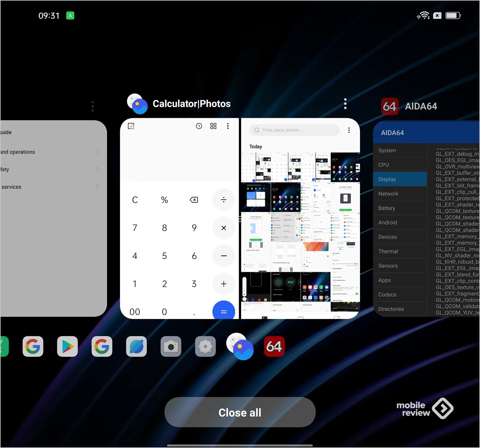The image size is (480, 448).
Task: Tap 'GL_EXT_debug_m' entry in AIDA64 list
Action: (x=457, y=154)
